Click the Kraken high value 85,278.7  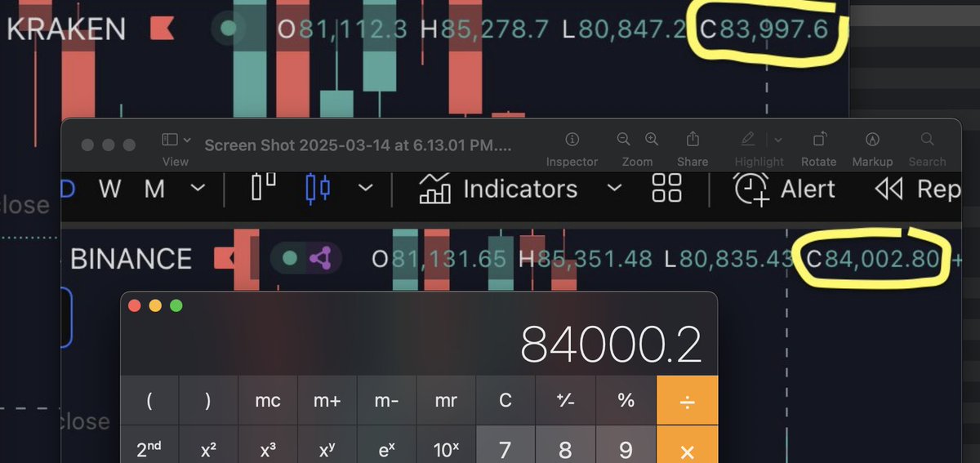(493, 29)
